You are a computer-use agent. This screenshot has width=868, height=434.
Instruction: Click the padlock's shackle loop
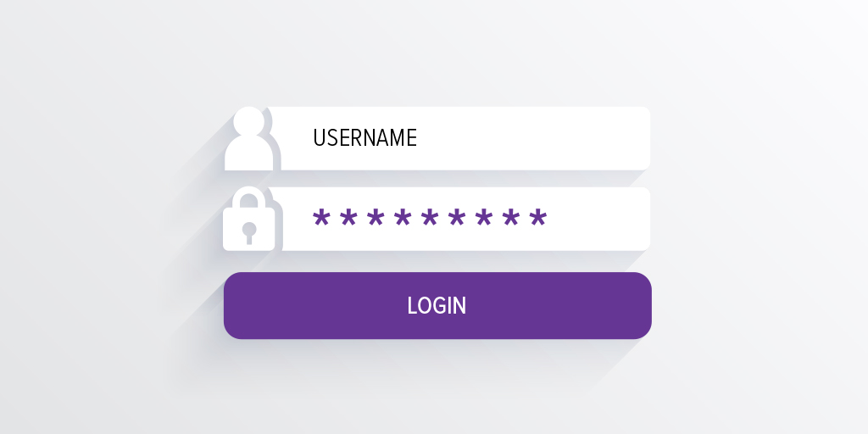tap(248, 197)
